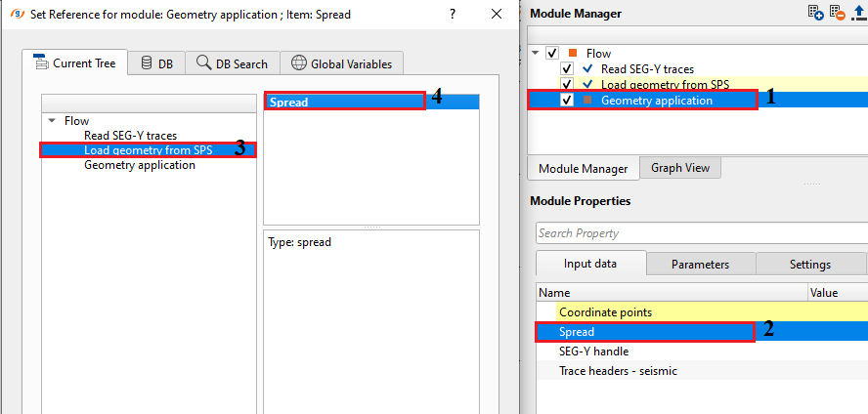This screenshot has height=414, width=868.
Task: Switch to the Graph View tab
Action: click(680, 168)
